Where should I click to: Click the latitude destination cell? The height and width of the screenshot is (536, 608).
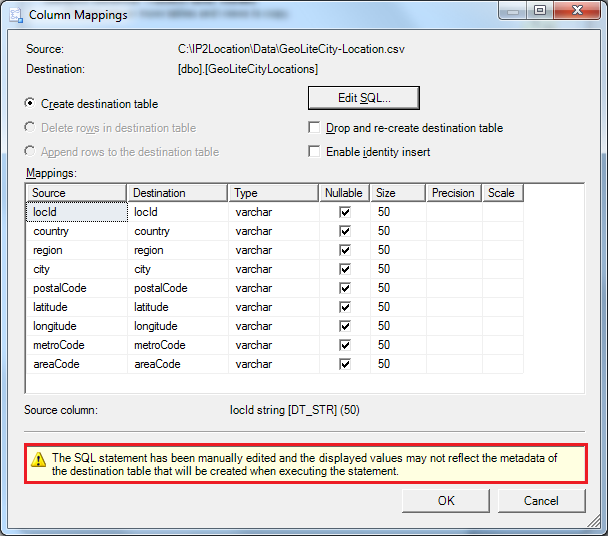pyautogui.click(x=178, y=307)
